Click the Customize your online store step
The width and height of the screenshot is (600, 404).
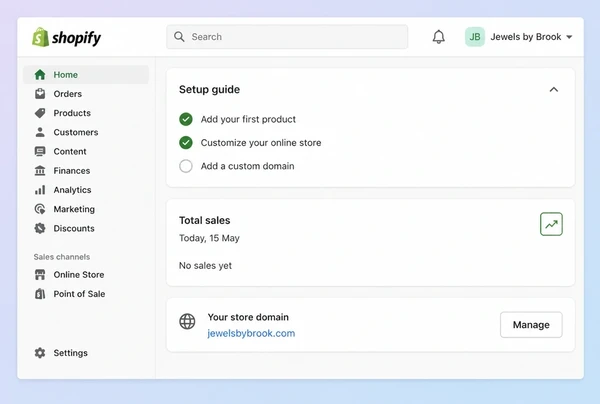click(261, 143)
